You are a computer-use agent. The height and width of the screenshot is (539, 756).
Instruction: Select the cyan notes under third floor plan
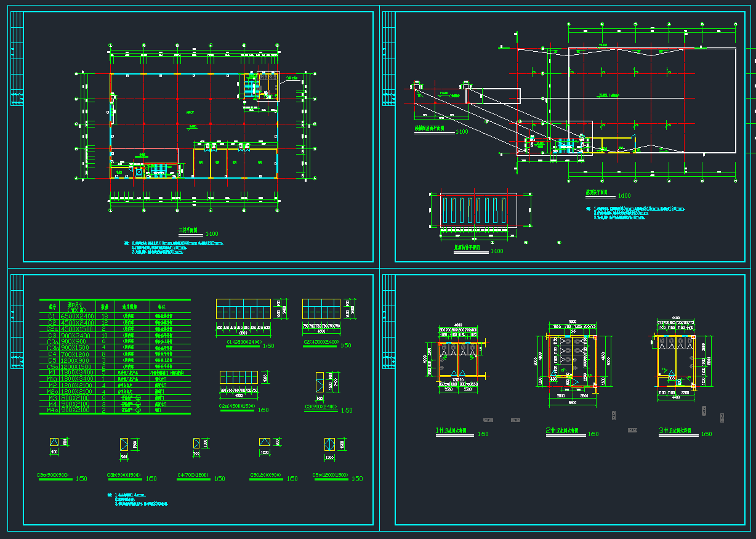(x=172, y=247)
